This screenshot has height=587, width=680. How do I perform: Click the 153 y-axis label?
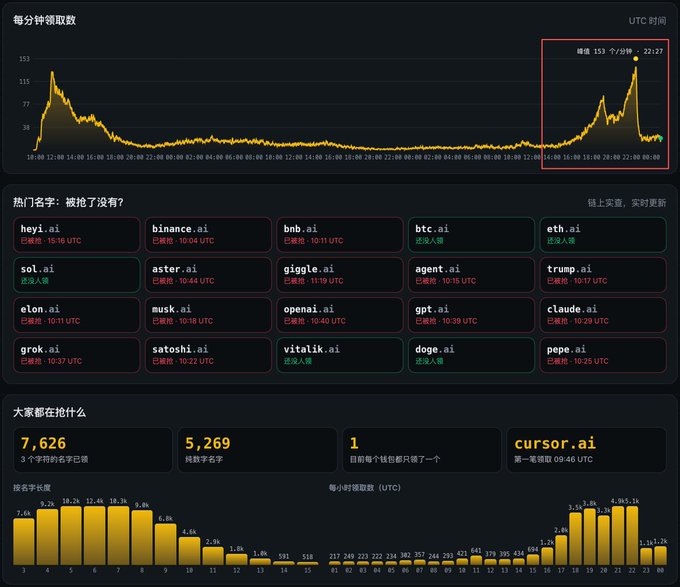24,59
